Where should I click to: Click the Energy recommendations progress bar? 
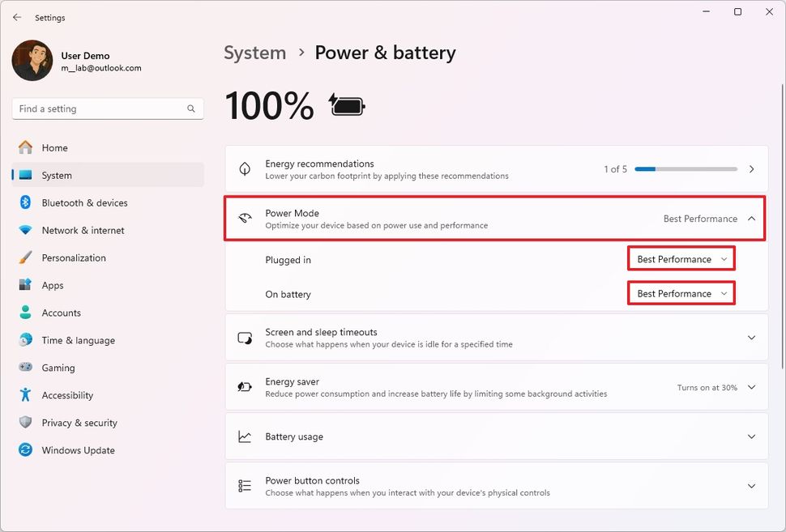(686, 169)
